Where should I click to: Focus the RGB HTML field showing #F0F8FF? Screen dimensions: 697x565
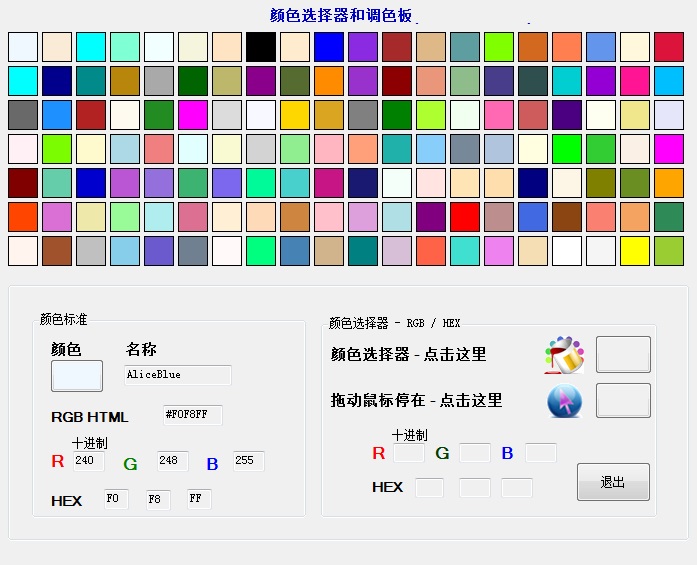(192, 415)
